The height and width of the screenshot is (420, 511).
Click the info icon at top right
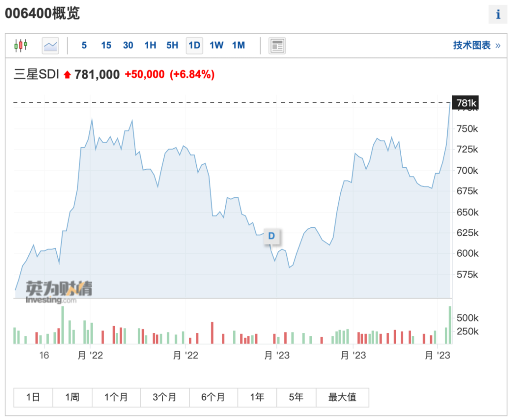tap(498, 15)
